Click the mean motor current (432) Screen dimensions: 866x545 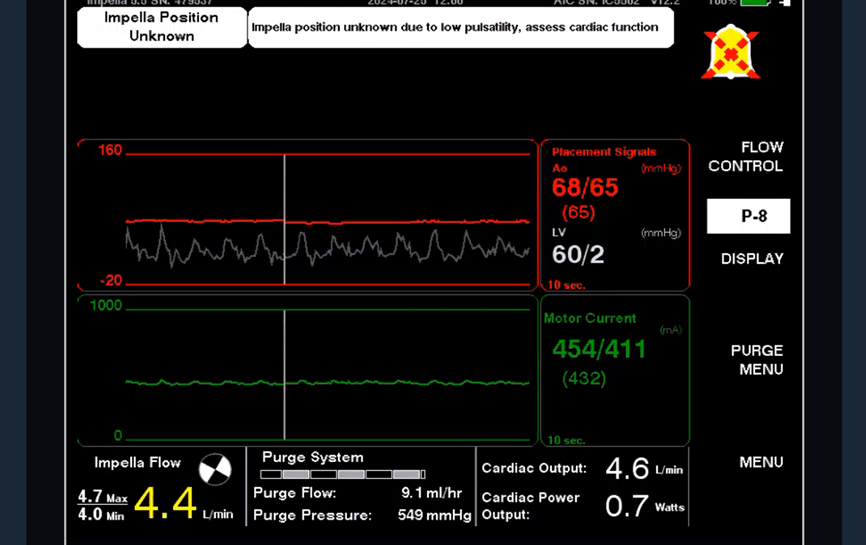584,379
